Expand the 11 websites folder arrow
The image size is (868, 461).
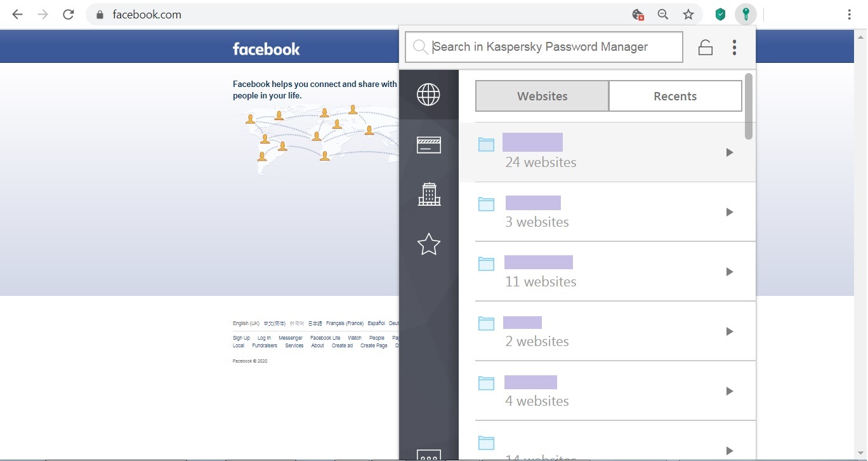[730, 272]
